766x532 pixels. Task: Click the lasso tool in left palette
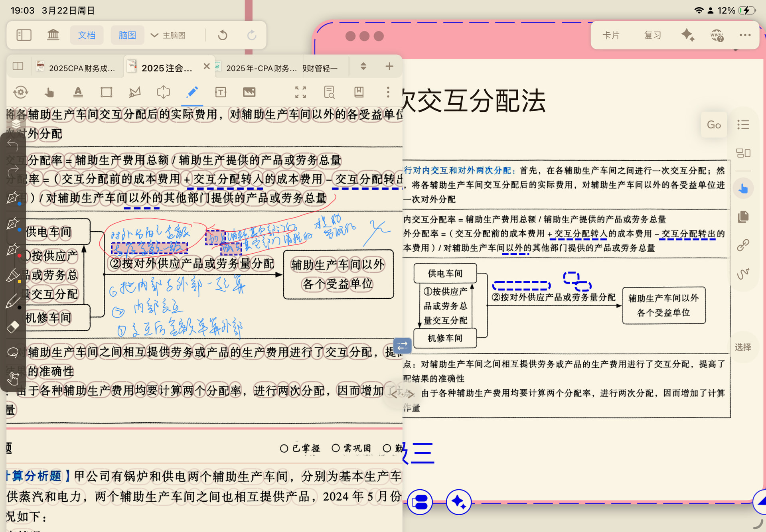coord(13,353)
